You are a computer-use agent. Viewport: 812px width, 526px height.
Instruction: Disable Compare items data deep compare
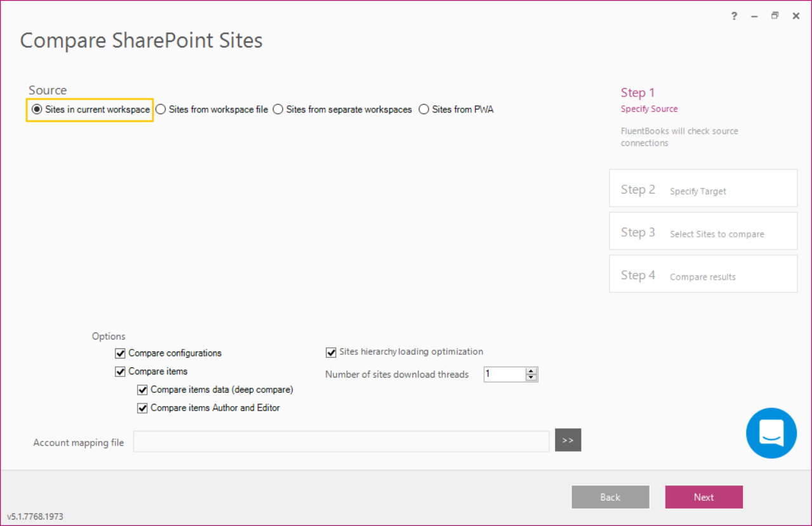click(142, 390)
